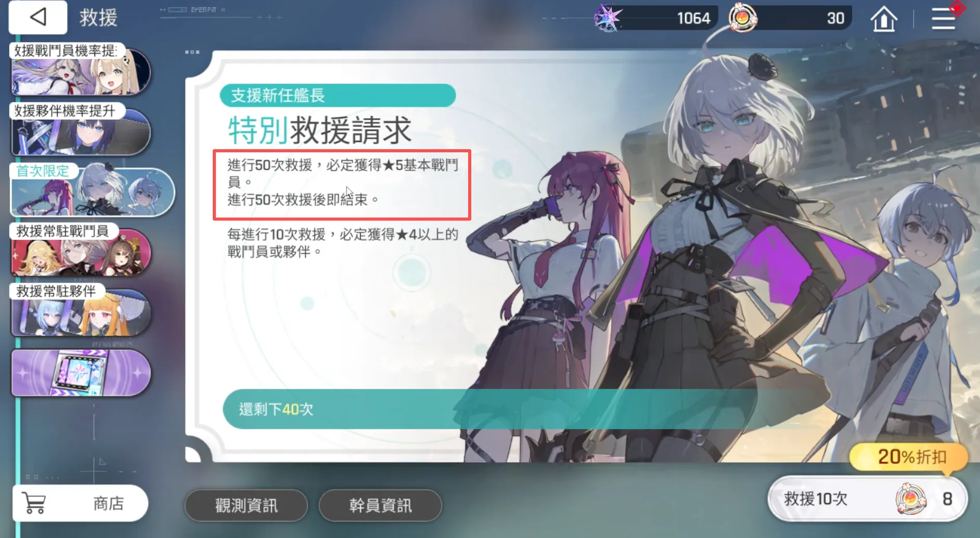The image size is (980, 538).
Task: Open 商店 shop button
Action: [81, 503]
